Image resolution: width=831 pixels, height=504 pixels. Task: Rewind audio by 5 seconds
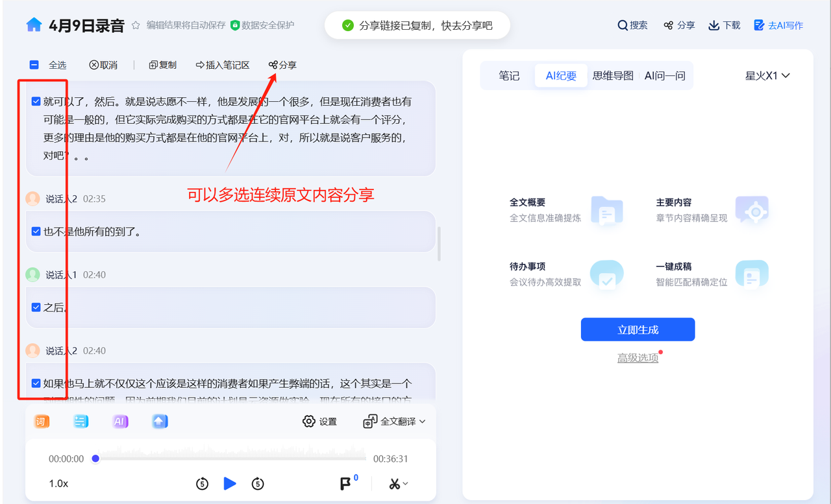tap(202, 484)
